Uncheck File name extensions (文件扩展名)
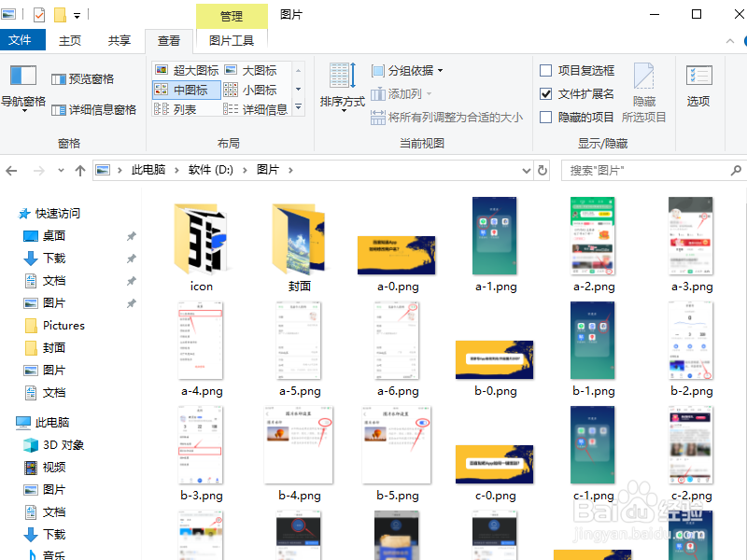The width and height of the screenshot is (747, 560). [x=546, y=94]
